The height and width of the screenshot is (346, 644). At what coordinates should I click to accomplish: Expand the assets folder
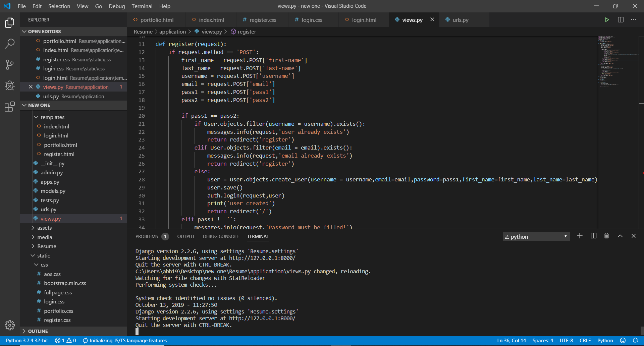pos(44,228)
